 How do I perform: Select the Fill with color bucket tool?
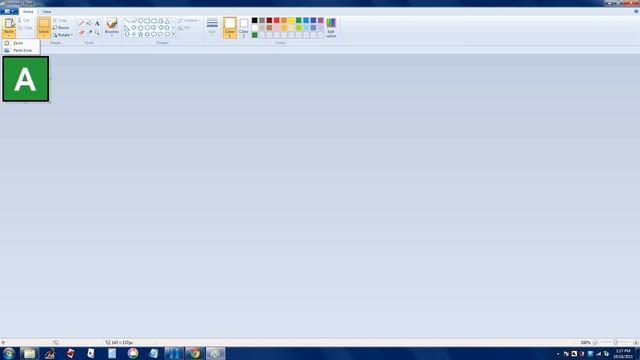(x=89, y=24)
